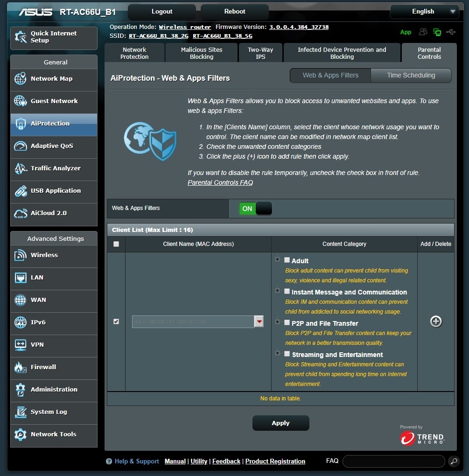Open the RT-AC66U_B1_38_2G SSID link
Image resolution: width=469 pixels, height=476 pixels.
click(x=159, y=36)
